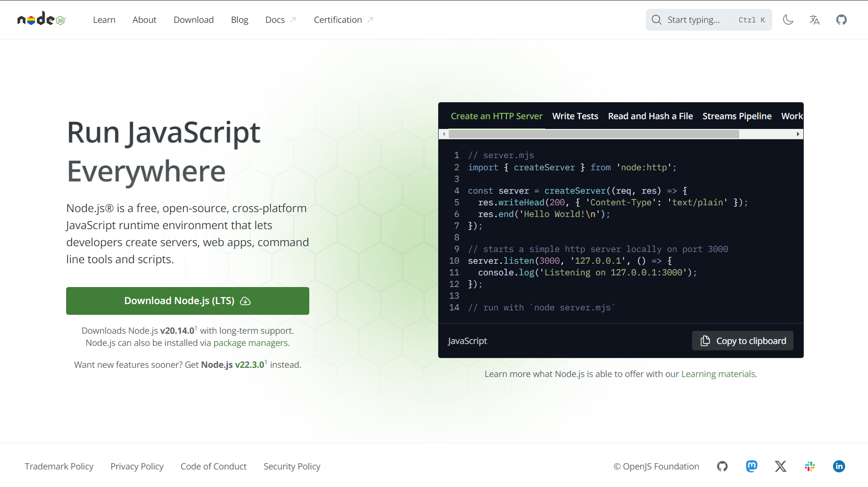Screen dimensions: 868x487
Task: Click the search magnifier icon
Action: [656, 19]
